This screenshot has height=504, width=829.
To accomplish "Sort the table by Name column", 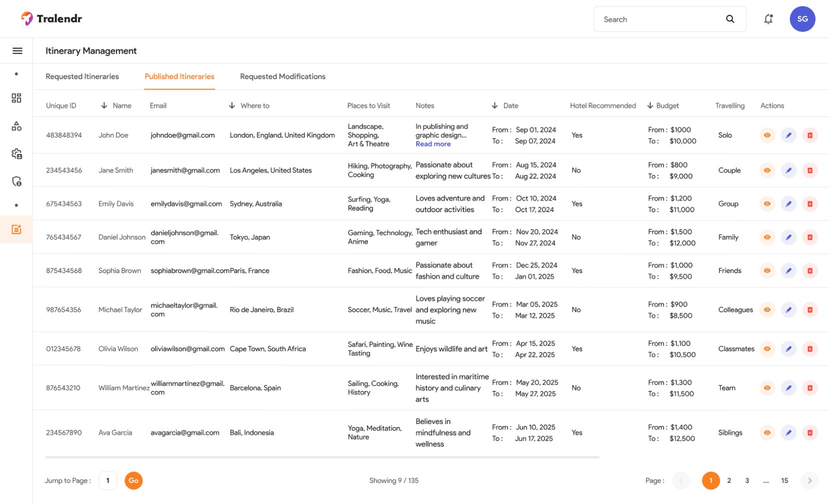I will tap(104, 105).
